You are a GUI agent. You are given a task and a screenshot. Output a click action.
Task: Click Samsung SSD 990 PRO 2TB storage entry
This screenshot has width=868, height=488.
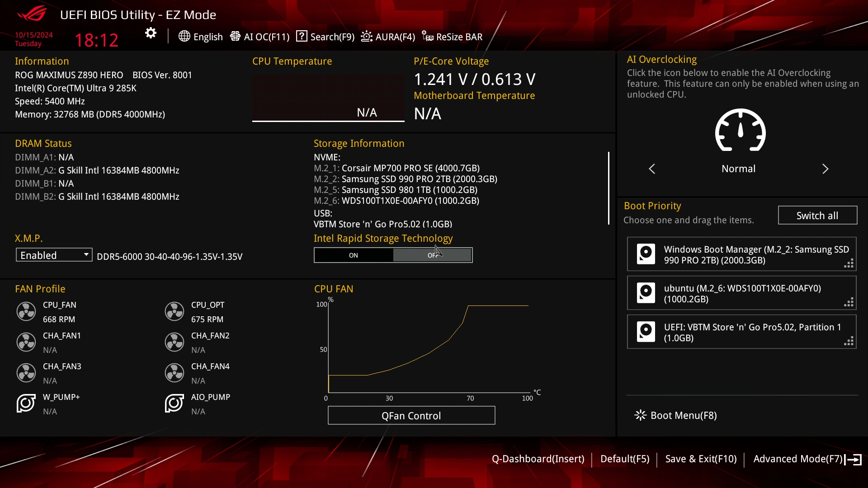(406, 179)
